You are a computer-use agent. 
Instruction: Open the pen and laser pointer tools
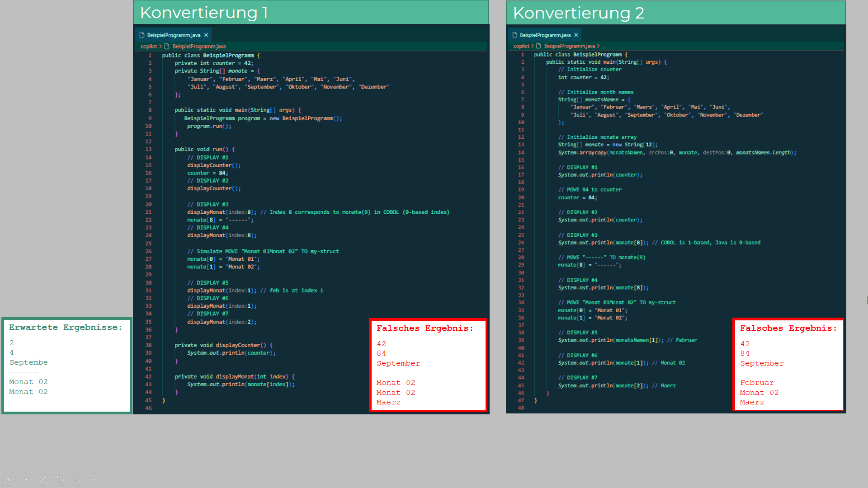pos(43,479)
